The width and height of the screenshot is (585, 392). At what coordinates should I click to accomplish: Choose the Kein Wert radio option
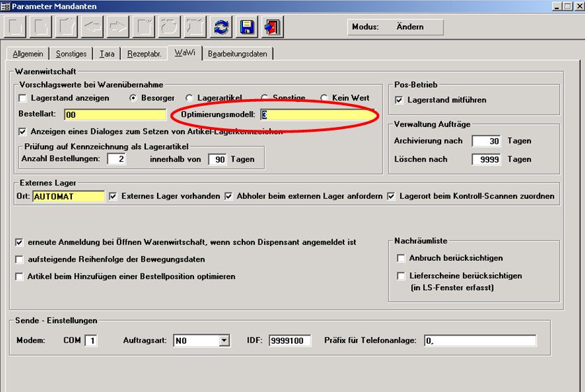[x=324, y=98]
